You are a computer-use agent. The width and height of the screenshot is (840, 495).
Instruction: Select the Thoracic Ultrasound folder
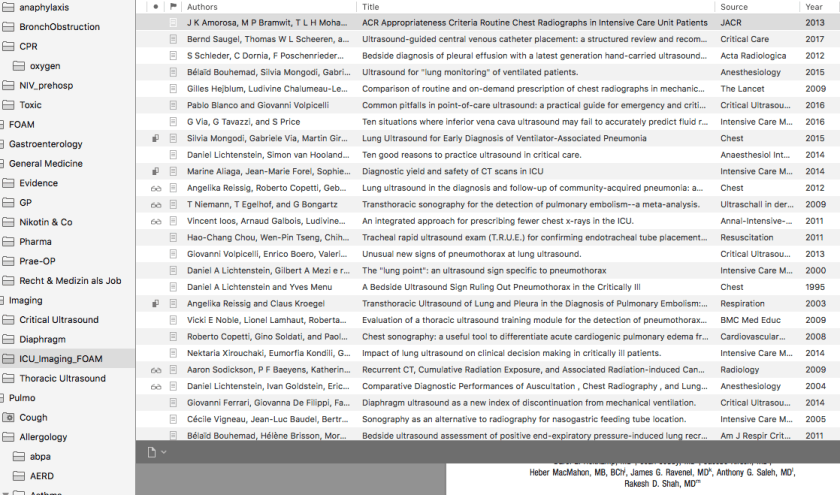[62, 379]
